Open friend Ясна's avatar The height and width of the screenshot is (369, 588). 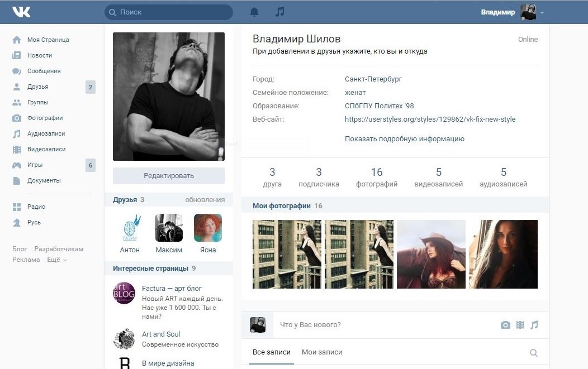click(x=208, y=228)
